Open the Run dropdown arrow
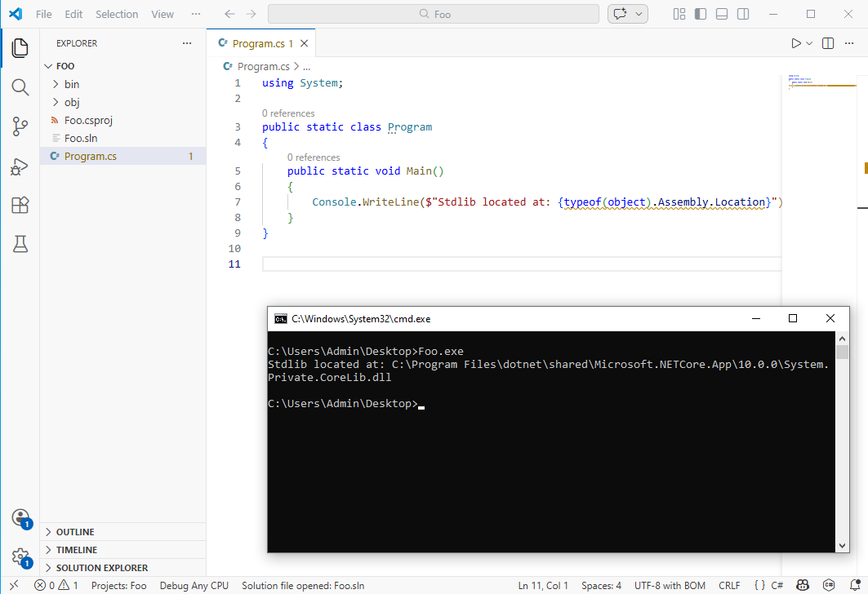The width and height of the screenshot is (868, 594). (x=809, y=43)
